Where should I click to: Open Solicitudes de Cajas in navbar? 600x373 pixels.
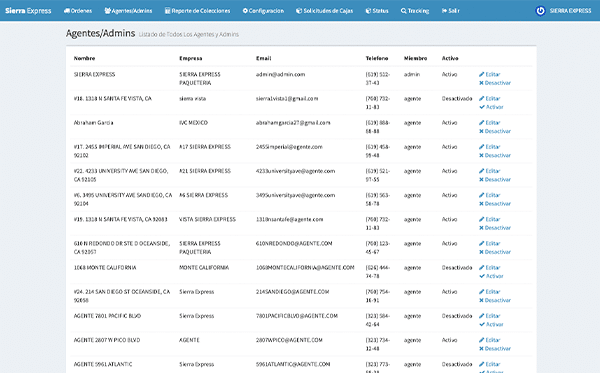[324, 11]
